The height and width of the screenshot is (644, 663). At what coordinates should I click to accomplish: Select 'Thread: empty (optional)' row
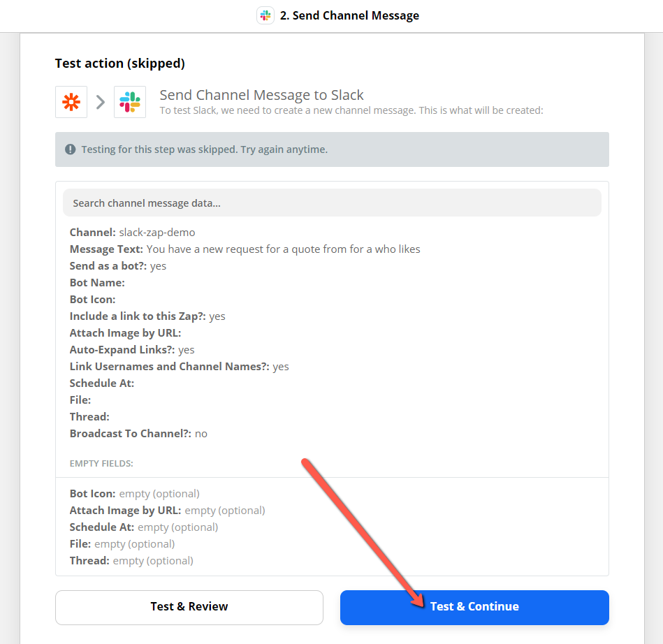(x=131, y=561)
